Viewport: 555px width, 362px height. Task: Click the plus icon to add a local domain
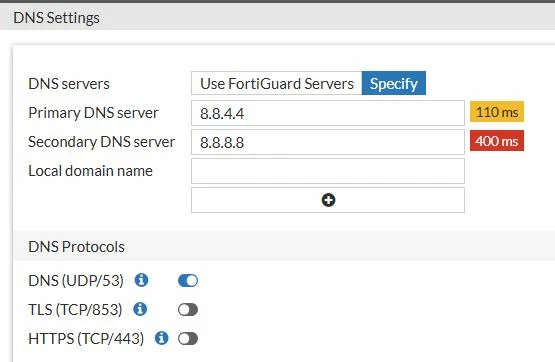coord(328,200)
